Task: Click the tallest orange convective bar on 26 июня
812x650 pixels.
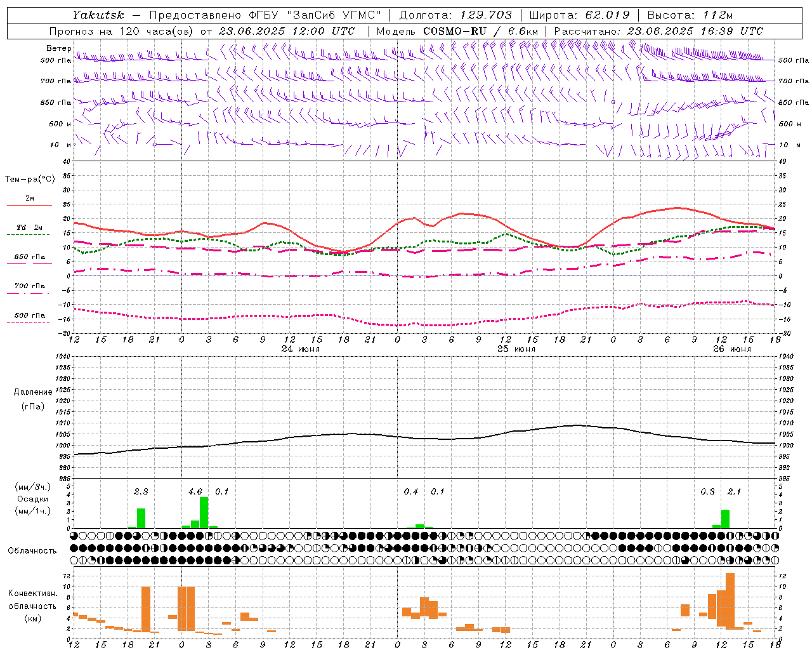Action: (730, 601)
